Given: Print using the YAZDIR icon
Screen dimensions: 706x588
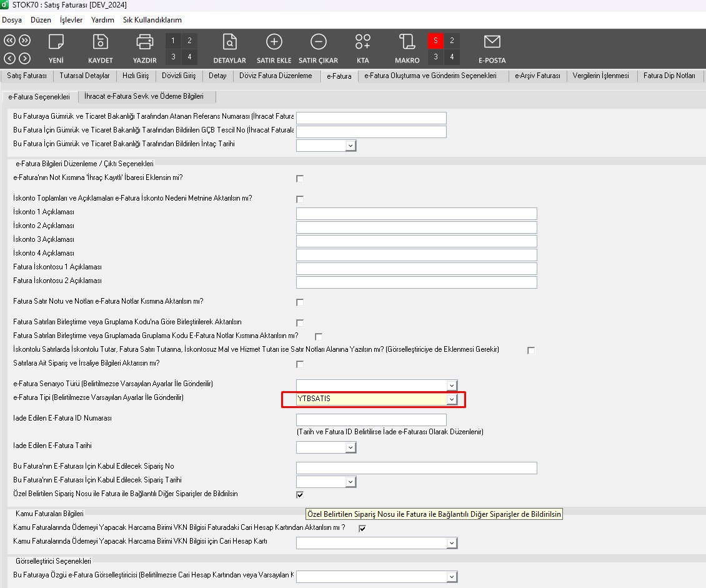Looking at the screenshot, I should pos(144,42).
